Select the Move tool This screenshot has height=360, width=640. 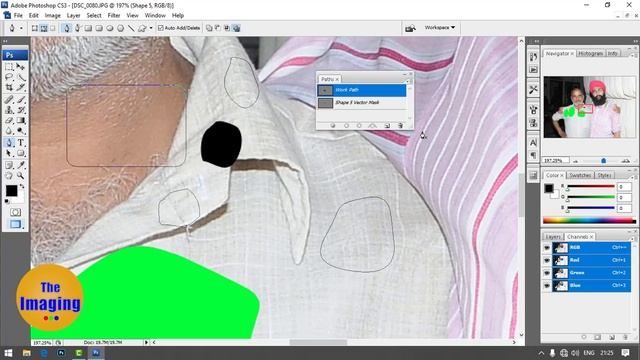click(21, 67)
